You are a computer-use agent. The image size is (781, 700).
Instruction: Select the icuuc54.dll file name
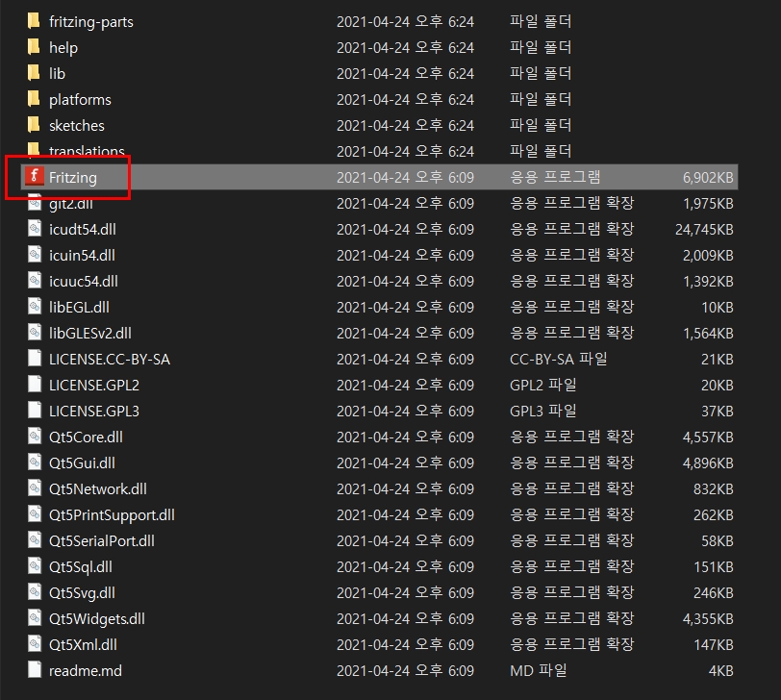(84, 282)
